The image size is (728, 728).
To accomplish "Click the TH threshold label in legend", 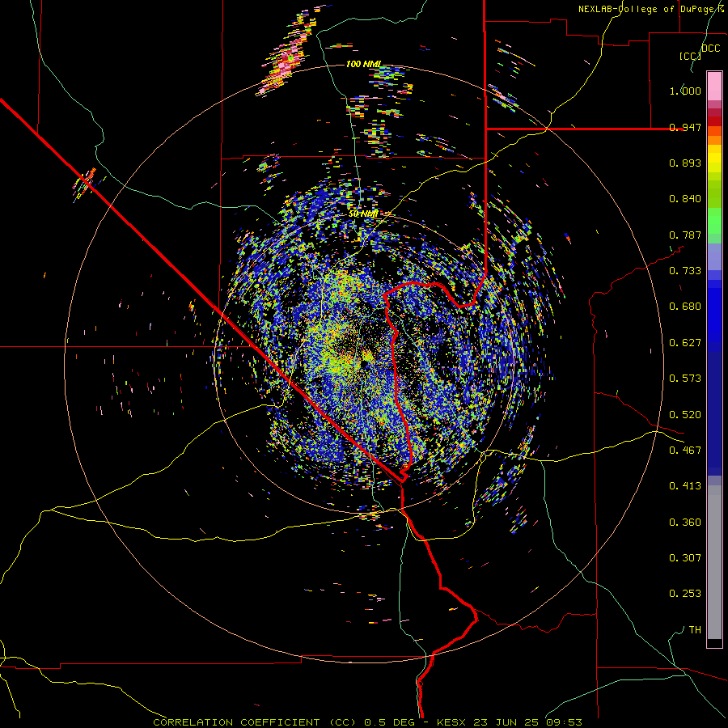I will (695, 630).
